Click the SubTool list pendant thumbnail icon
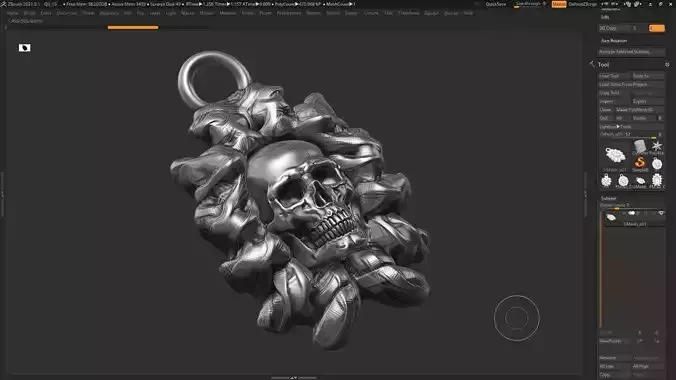676x380 pixels. (x=611, y=217)
